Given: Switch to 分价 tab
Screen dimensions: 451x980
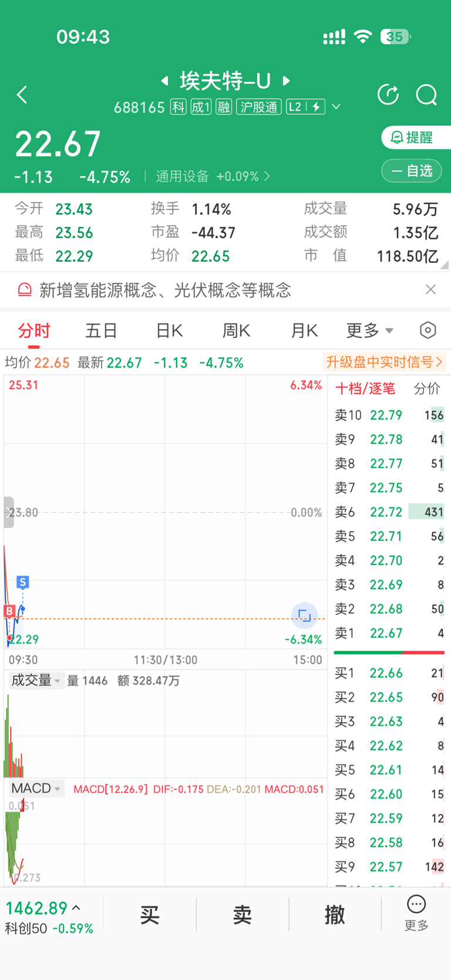Looking at the screenshot, I should [x=427, y=388].
